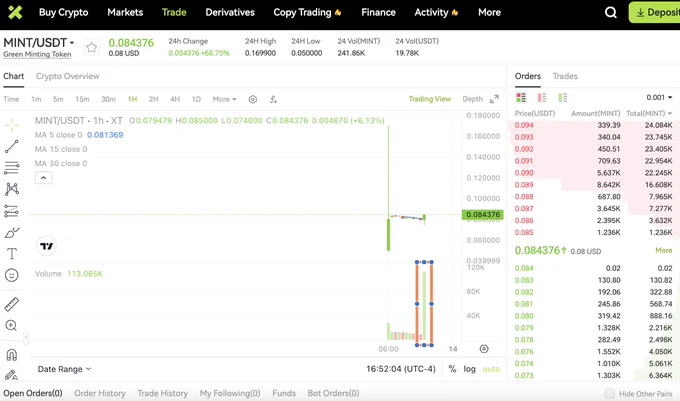Select the text annotation tool
This screenshot has height=401, width=680.
click(x=12, y=254)
